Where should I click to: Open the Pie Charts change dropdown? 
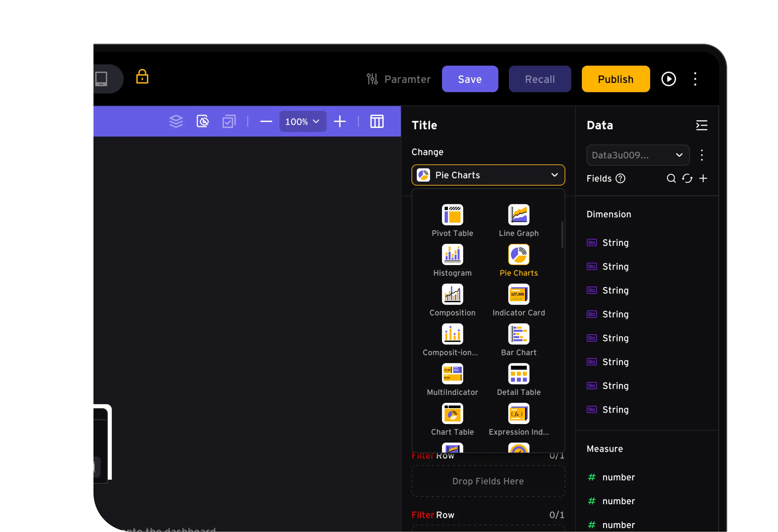pyautogui.click(x=488, y=175)
